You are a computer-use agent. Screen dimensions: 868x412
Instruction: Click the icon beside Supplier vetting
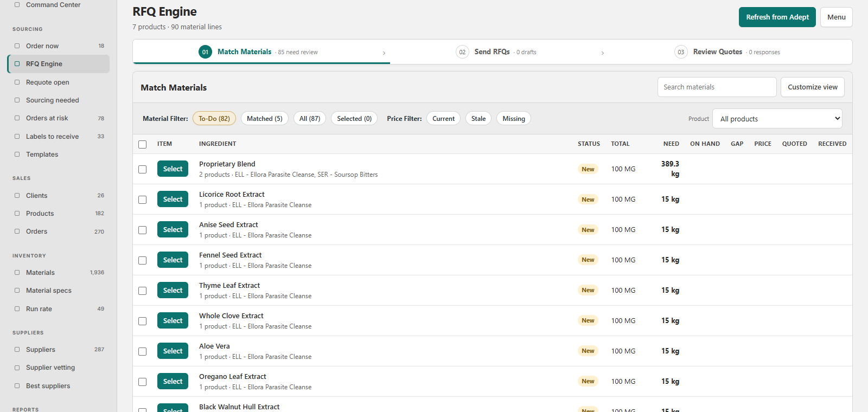(17, 368)
